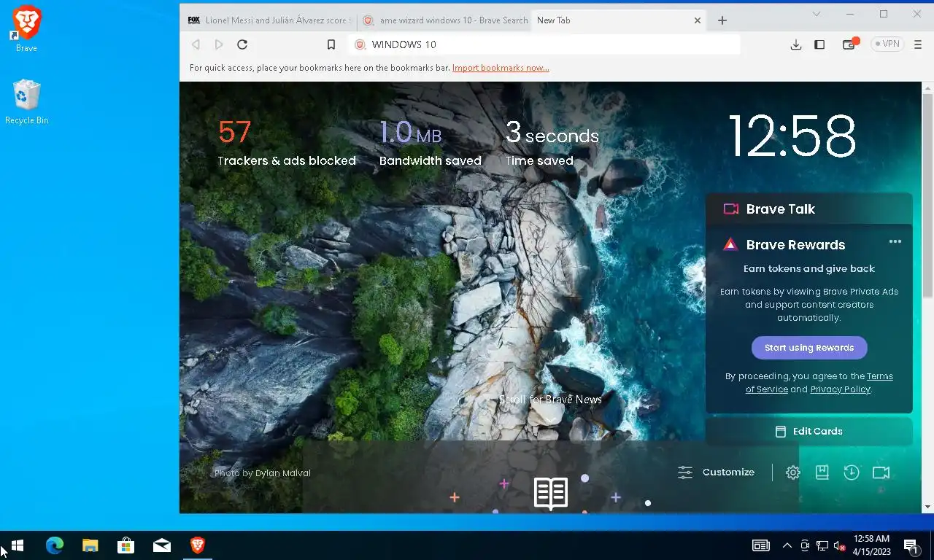
Task: Open the Brave main hamburger menu
Action: click(x=918, y=44)
